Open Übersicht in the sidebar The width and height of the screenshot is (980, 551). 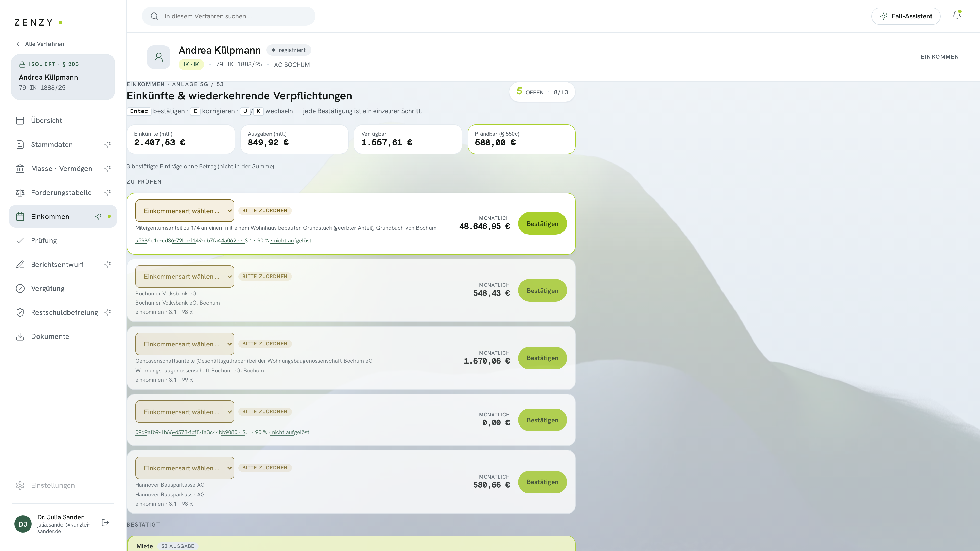click(63, 121)
